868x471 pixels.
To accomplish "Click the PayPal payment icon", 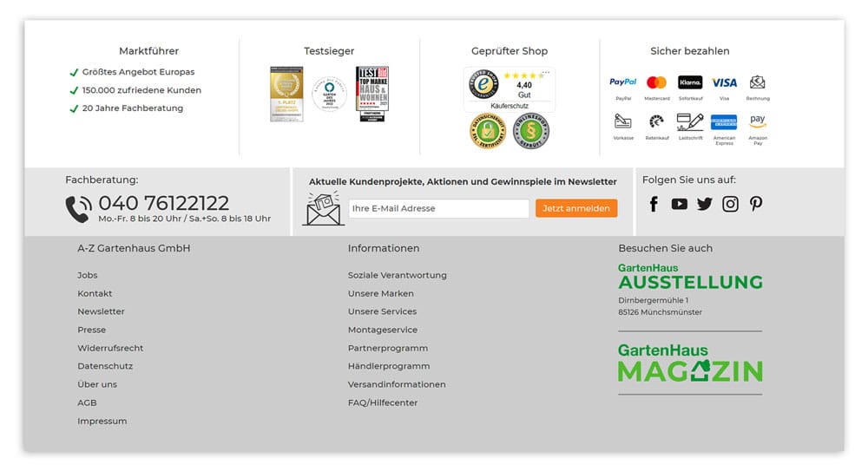I will coord(622,82).
